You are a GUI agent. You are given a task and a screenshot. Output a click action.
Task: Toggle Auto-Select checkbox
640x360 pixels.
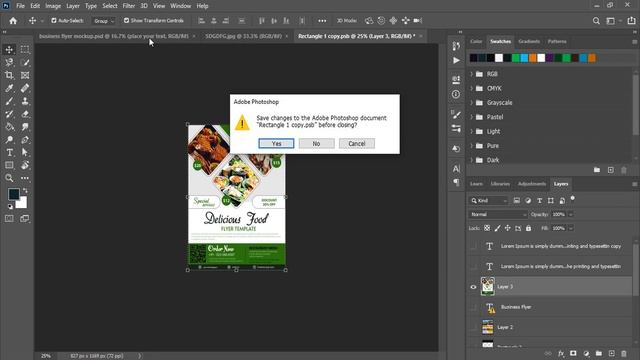(x=53, y=20)
